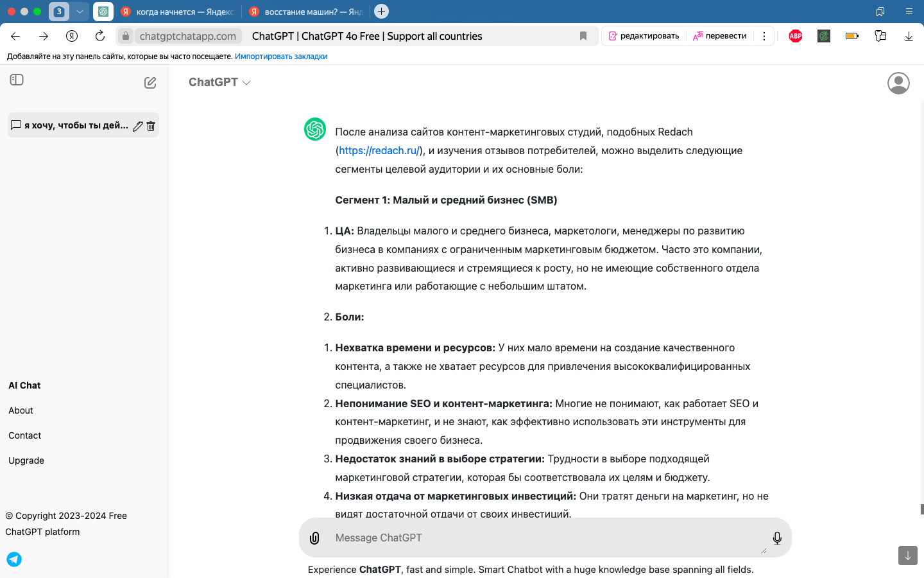Click the page vertical scrollbar thumb
Viewport: 924px width, 578px height.
tap(922, 509)
